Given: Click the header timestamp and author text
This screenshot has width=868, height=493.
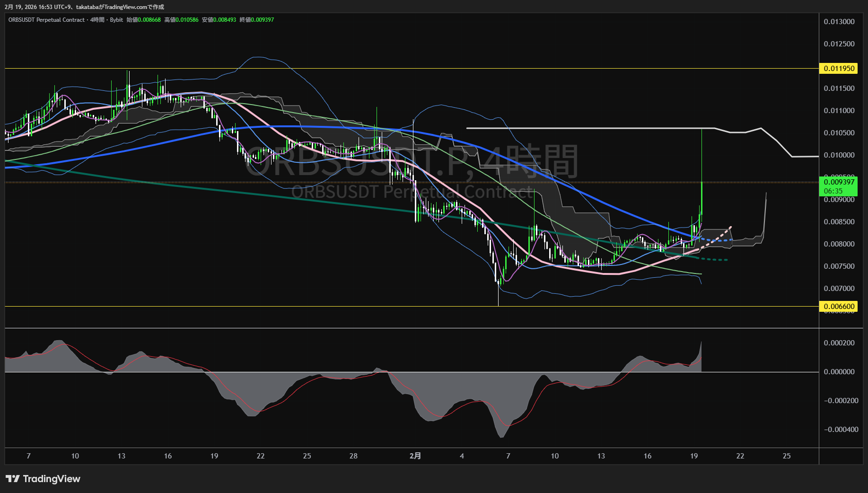Looking at the screenshot, I should pyautogui.click(x=84, y=7).
